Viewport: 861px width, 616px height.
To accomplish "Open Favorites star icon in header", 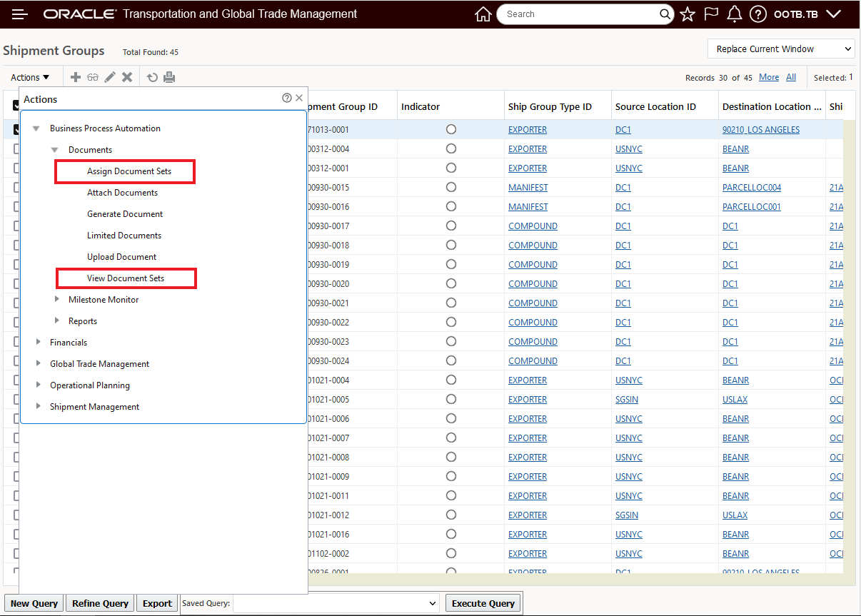I will point(688,14).
